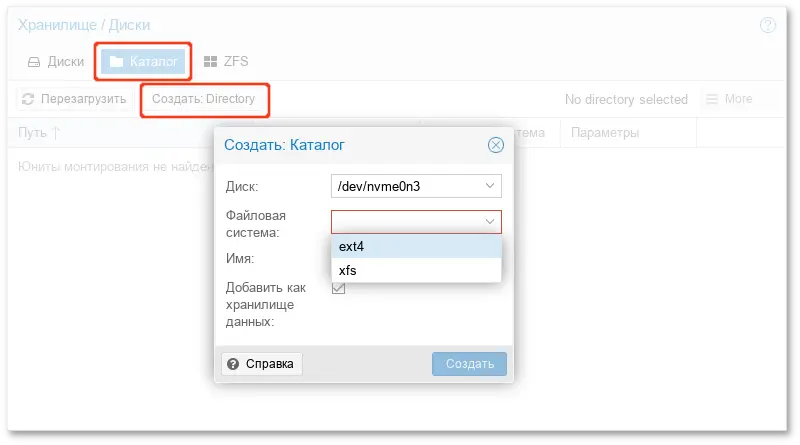Image resolution: width=800 pixels, height=445 pixels.
Task: Click the ZFS grid icon
Action: coord(210,62)
